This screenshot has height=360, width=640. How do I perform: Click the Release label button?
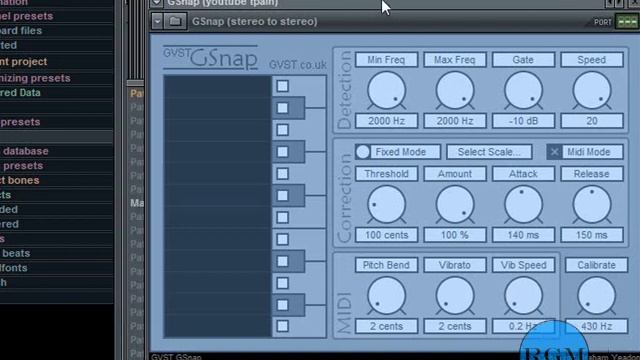(x=592, y=173)
